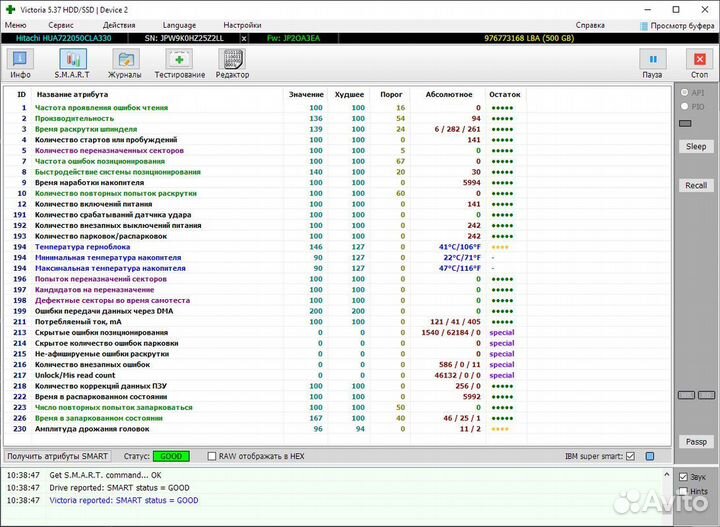Viewport: 720px width, 527px height.
Task: Open the Инфо drive information panel
Action: point(21,63)
